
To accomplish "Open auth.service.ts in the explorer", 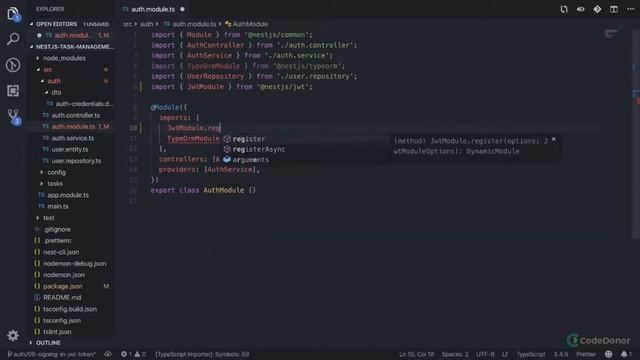I will coord(73,138).
